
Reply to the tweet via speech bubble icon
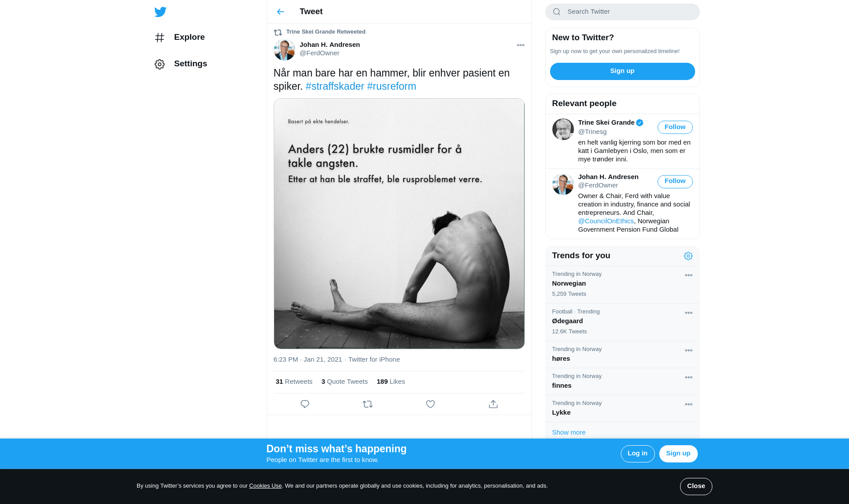pyautogui.click(x=305, y=404)
